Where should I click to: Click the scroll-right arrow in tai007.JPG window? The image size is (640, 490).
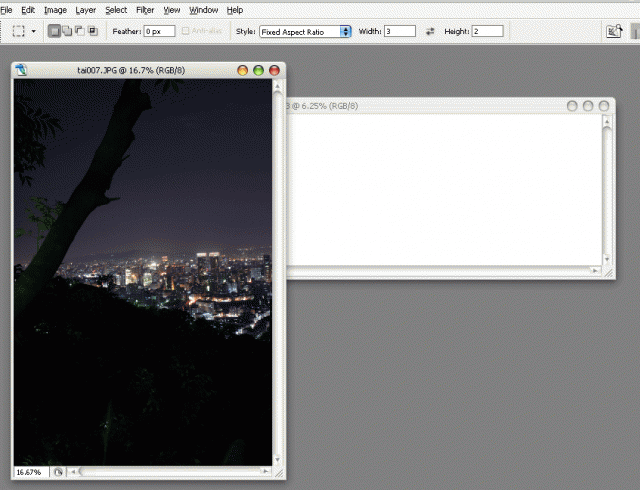pyautogui.click(x=266, y=472)
